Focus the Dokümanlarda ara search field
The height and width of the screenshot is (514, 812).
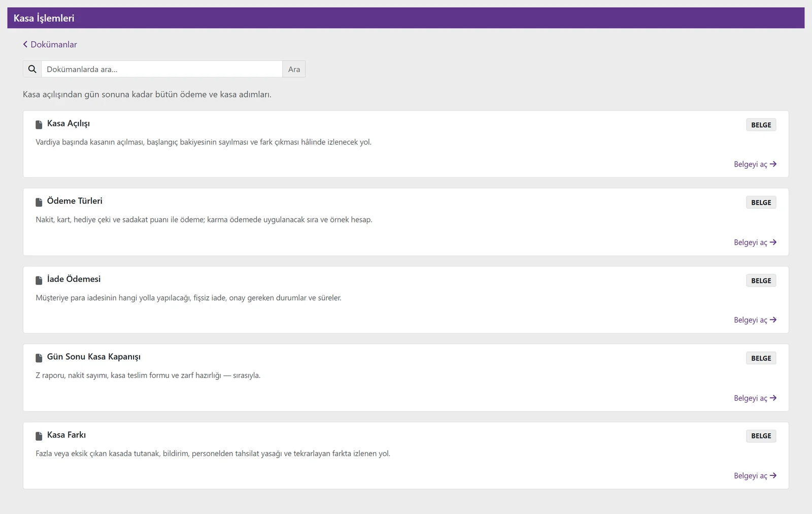[x=162, y=69]
